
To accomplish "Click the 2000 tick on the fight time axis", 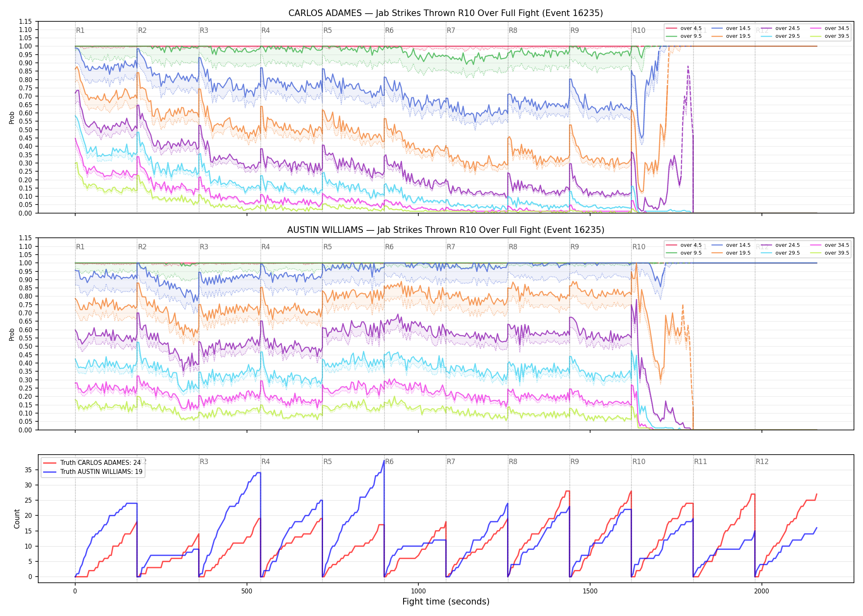I will [761, 591].
